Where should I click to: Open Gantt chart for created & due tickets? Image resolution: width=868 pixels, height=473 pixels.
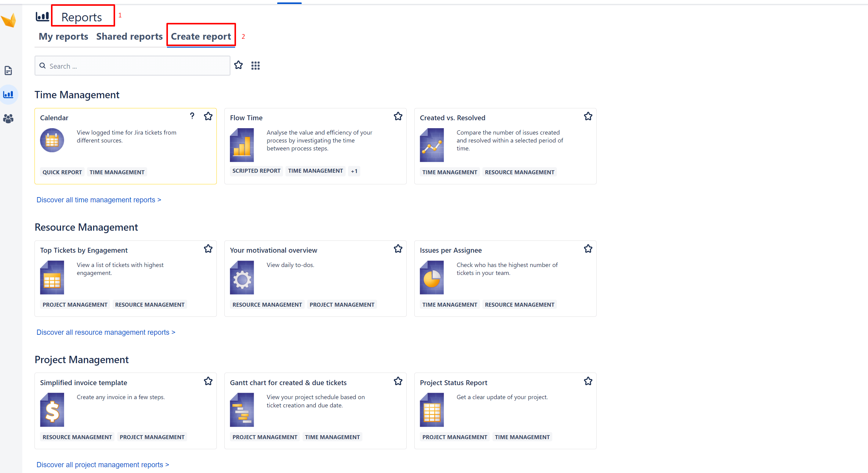tap(288, 382)
